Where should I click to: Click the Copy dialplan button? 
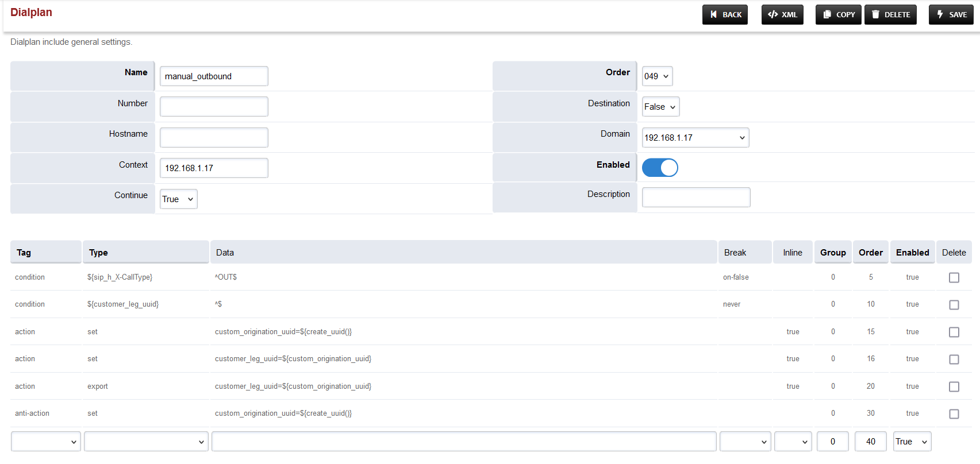tap(839, 14)
